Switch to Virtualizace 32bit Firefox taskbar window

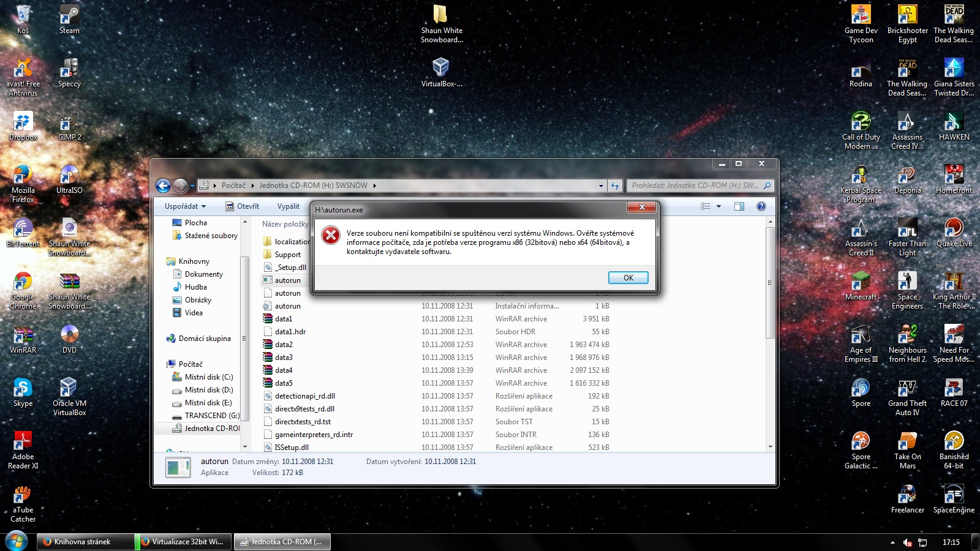[x=184, y=542]
